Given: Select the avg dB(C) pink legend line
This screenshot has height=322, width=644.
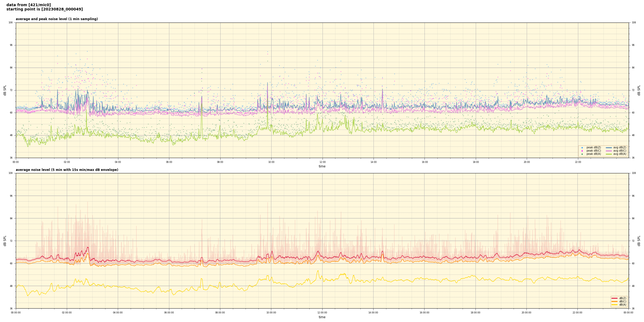Looking at the screenshot, I should [x=609, y=151].
